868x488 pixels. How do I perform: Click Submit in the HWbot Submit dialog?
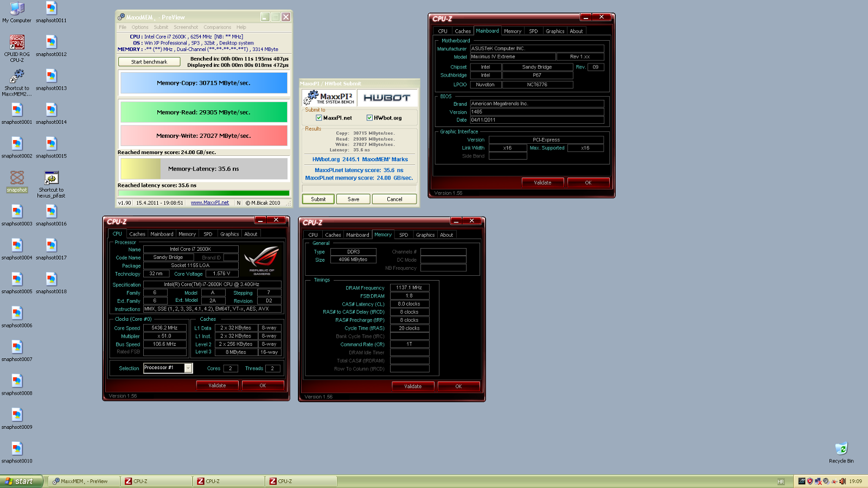[x=318, y=199]
